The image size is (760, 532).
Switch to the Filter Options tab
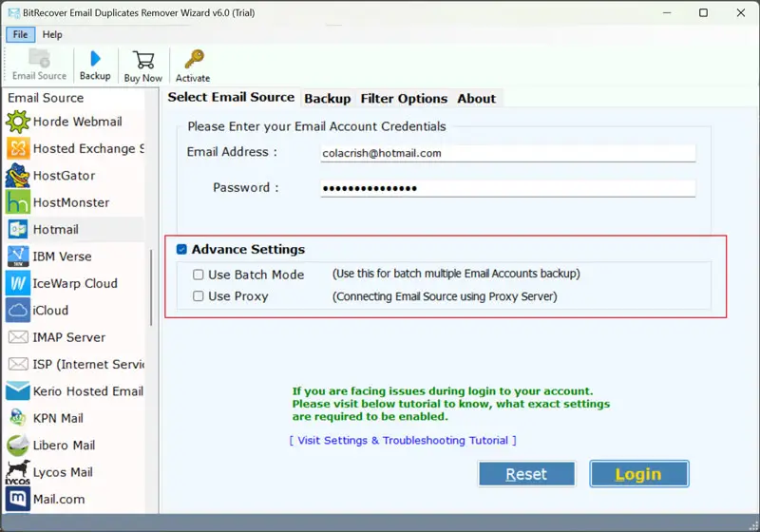tap(404, 99)
